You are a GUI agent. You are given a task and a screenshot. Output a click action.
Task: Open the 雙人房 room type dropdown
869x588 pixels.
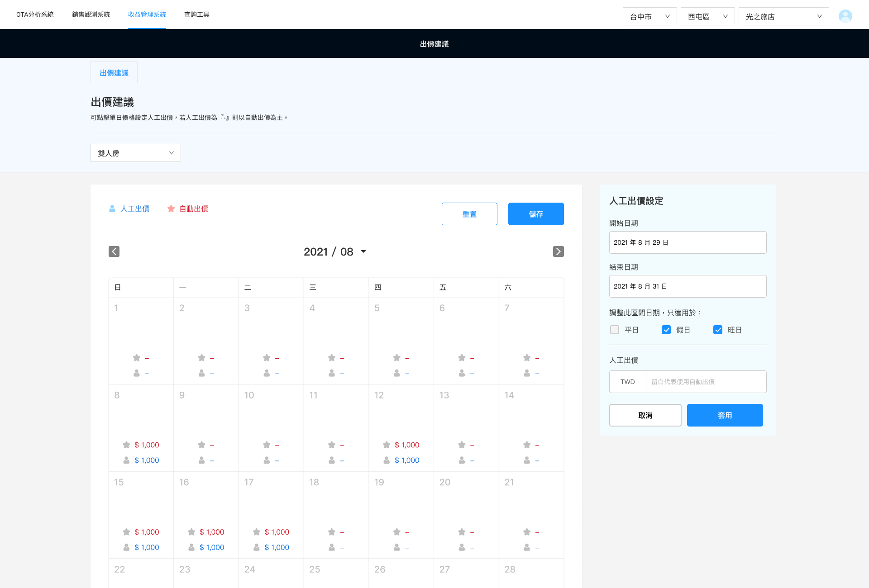point(136,153)
